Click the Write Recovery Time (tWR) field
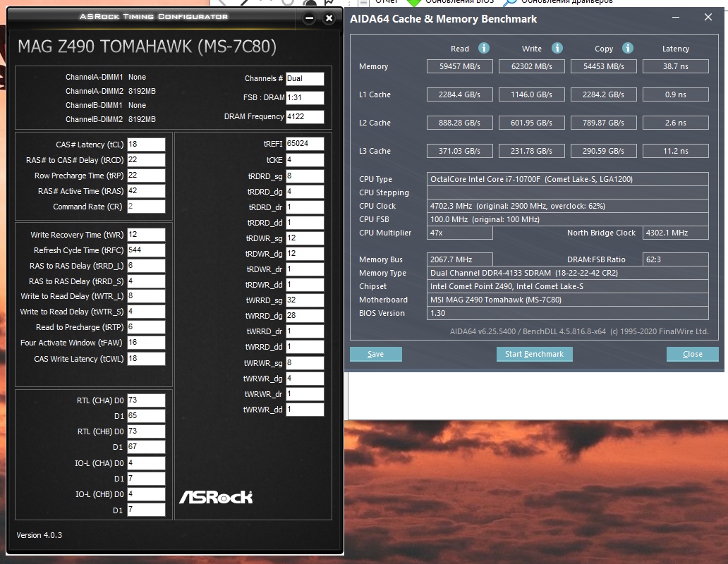The width and height of the screenshot is (728, 564). [x=146, y=235]
